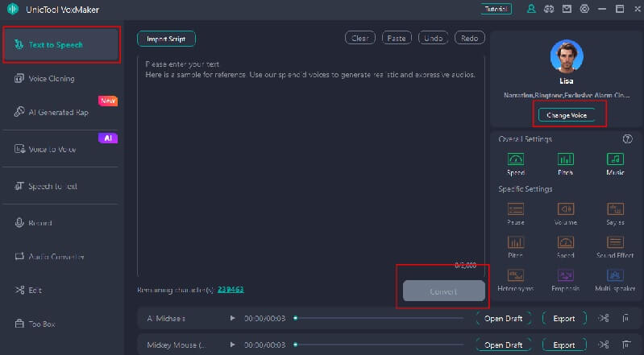Export the Mickey Mouse audio
This screenshot has height=355, width=644.
click(563, 345)
